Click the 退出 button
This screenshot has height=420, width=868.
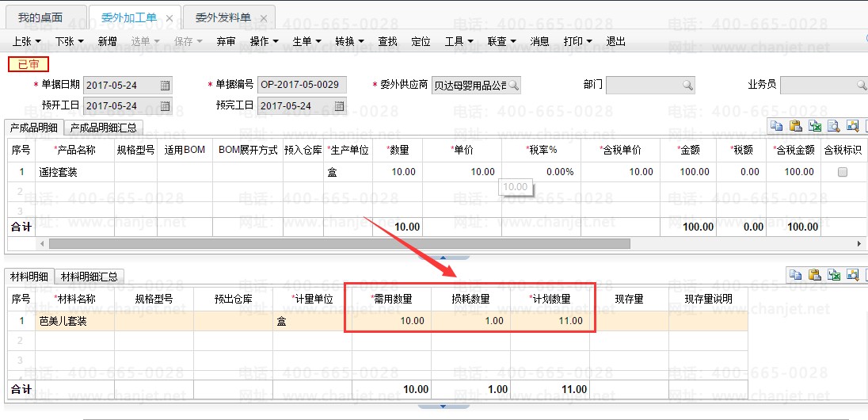615,41
